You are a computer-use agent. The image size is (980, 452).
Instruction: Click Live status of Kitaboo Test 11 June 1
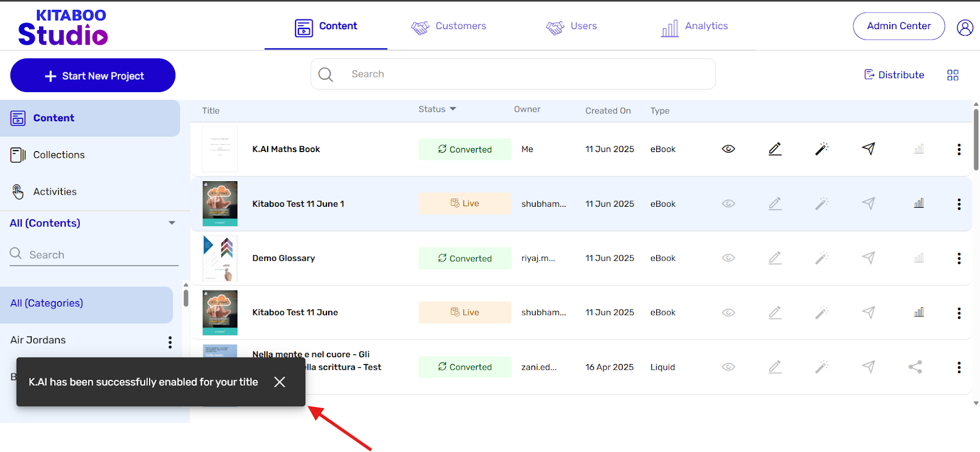(464, 204)
